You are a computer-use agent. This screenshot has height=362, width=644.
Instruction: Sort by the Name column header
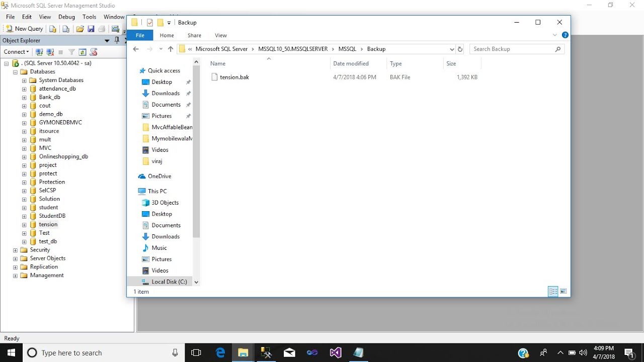[218, 63]
